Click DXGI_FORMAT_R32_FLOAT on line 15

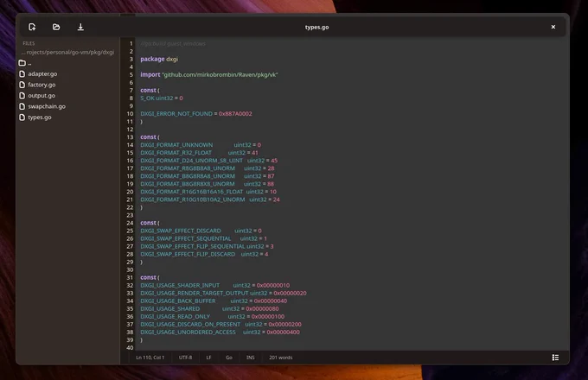pos(176,153)
